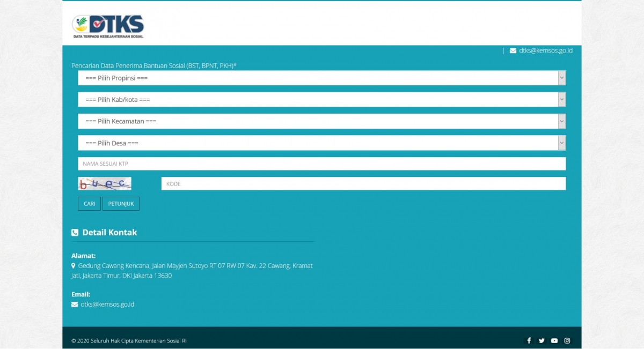Open the Facebook social icon in footer
The image size is (644, 349).
coord(529,340)
